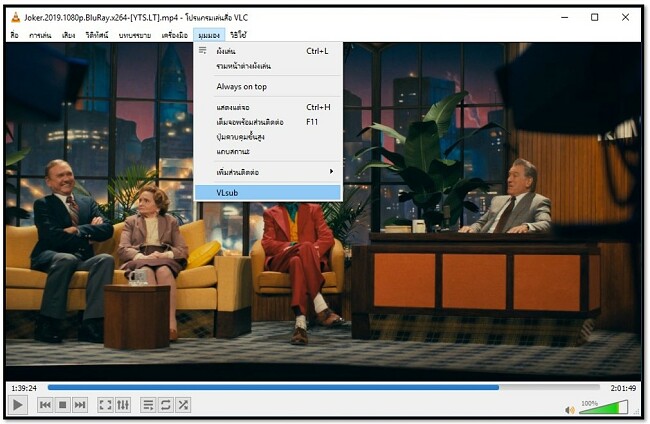Stop playback with the Stop button
Screen dimensions: 650x424
63,405
